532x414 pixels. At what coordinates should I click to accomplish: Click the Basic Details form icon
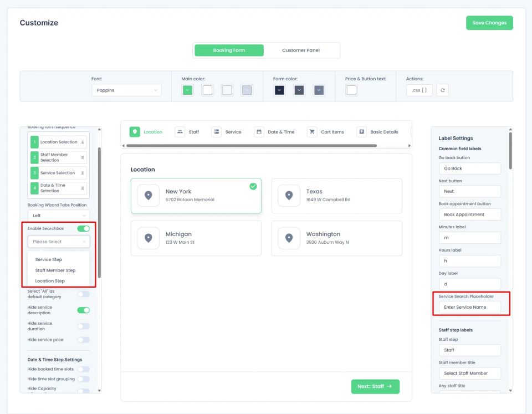[361, 132]
